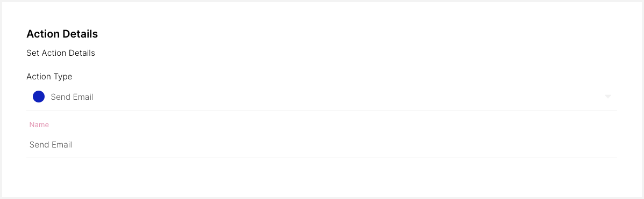Screen dimensions: 644x199
Task: Open the Send Email action type selector
Action: (321, 97)
